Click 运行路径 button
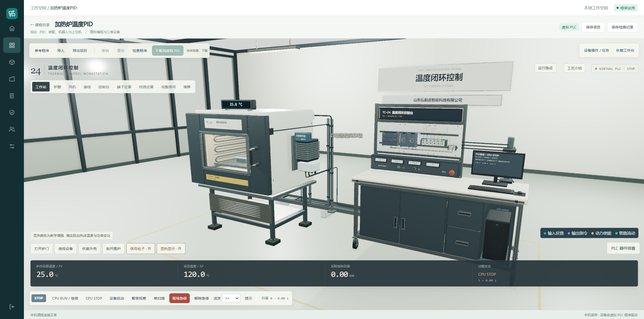This screenshot has width=644, height=319. point(545,68)
